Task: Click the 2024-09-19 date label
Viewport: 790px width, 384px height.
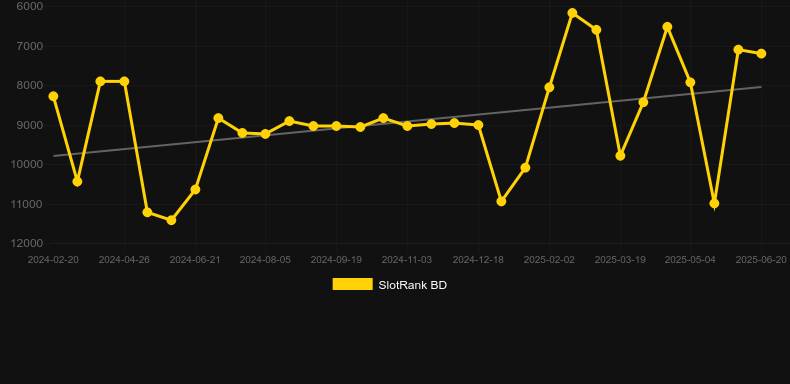Action: click(336, 260)
